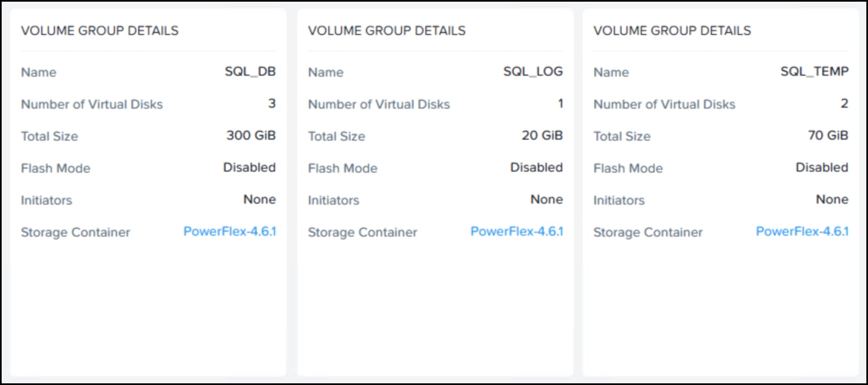Click Volume Group Details heading of SQL_DB card

100,30
